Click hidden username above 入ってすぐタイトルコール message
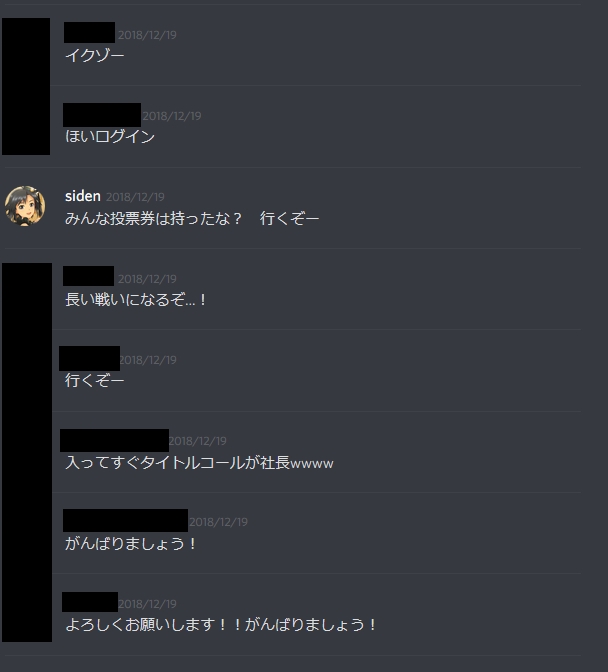Screen dimensions: 608x672 (x=114, y=440)
